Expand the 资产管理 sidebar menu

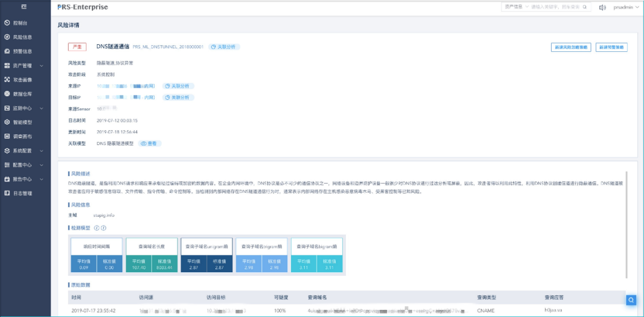(24, 66)
